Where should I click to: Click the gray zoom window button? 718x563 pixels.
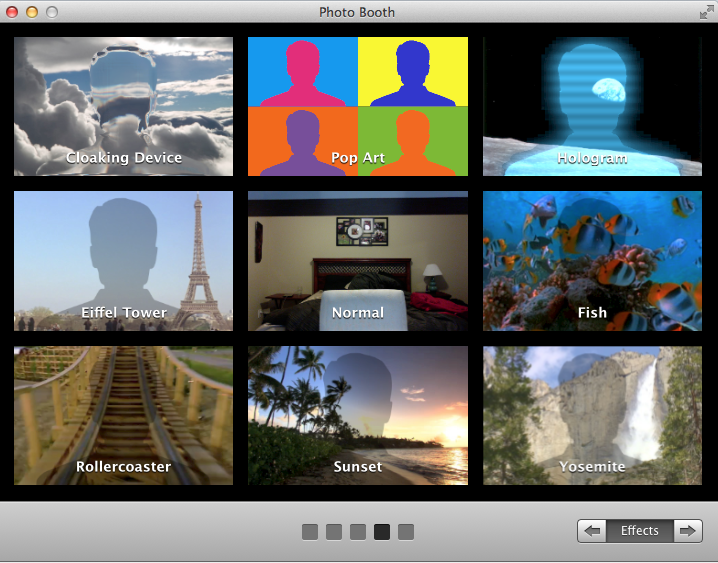pyautogui.click(x=52, y=12)
